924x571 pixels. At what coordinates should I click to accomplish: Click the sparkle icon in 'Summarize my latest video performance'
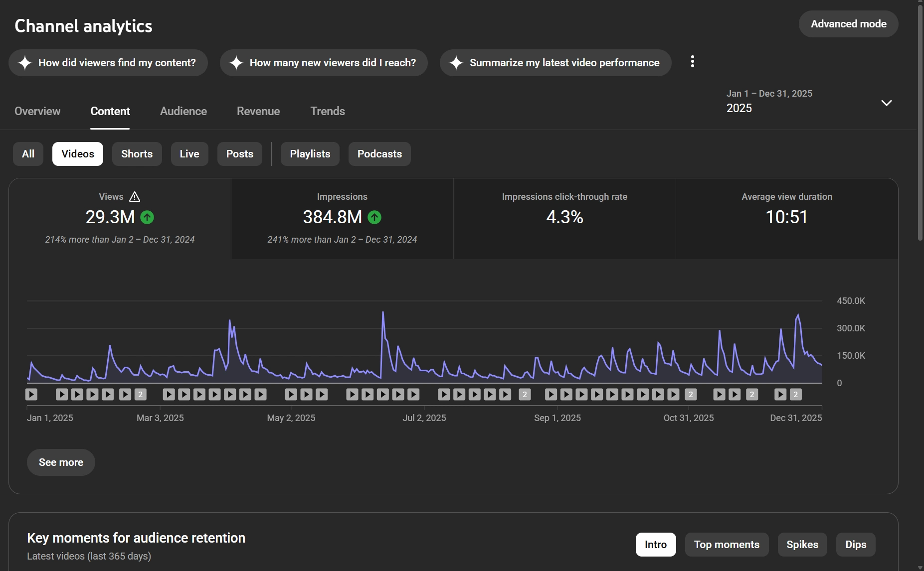point(456,63)
